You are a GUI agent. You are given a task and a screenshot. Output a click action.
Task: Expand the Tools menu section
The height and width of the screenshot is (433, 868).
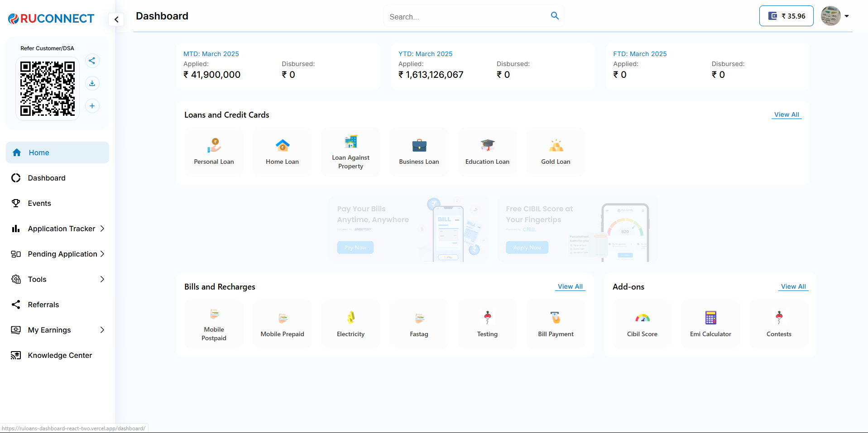coord(58,279)
